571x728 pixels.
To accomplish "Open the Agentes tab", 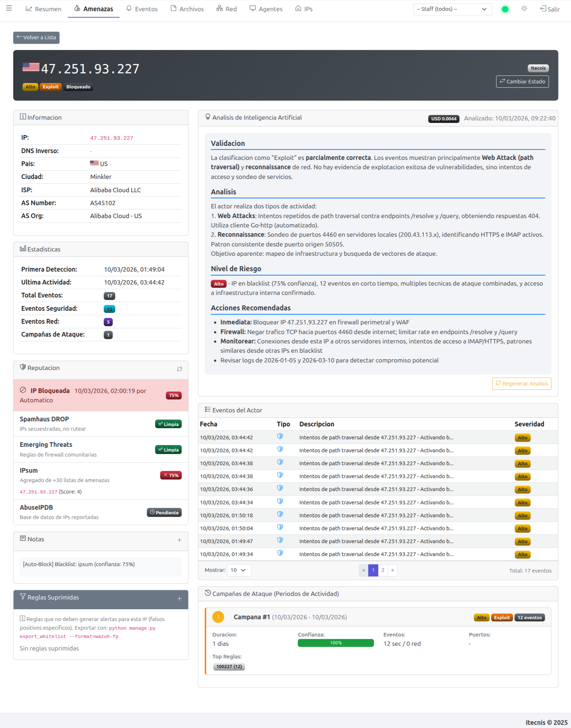I will click(x=266, y=9).
